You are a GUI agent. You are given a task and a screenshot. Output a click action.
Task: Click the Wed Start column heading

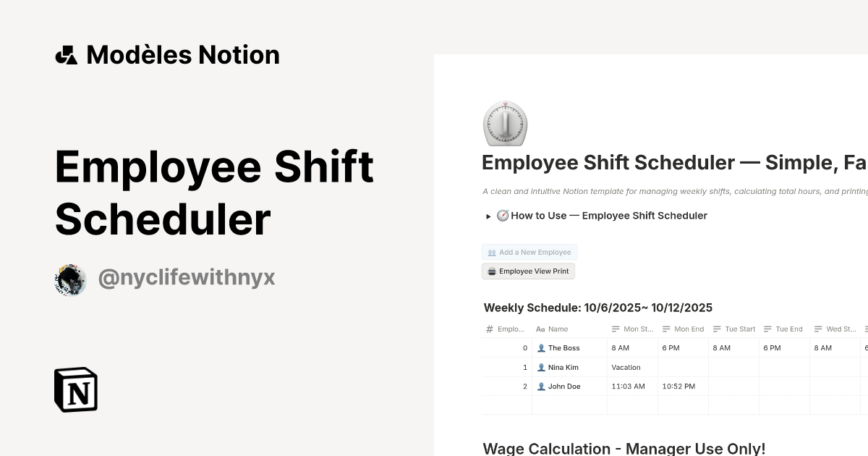click(841, 329)
